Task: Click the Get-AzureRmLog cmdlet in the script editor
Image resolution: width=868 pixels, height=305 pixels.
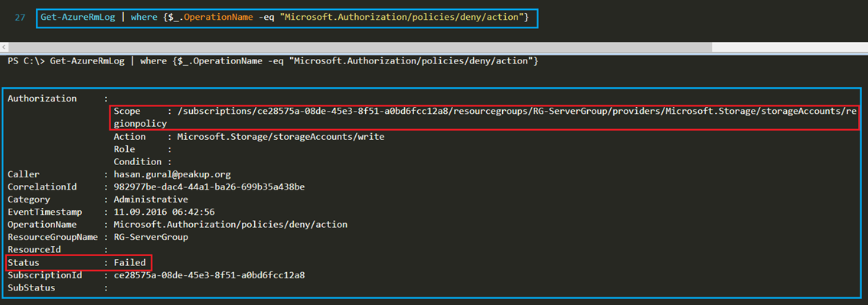Action: [x=77, y=17]
